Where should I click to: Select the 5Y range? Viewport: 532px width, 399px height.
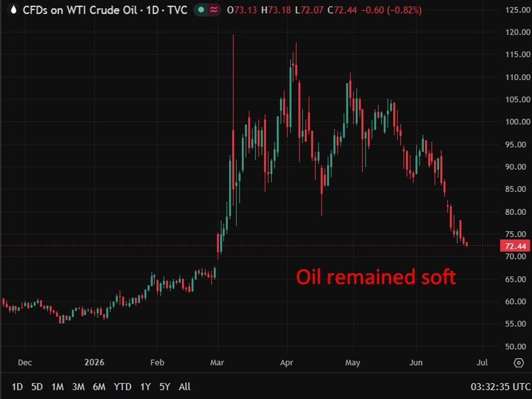pyautogui.click(x=165, y=386)
